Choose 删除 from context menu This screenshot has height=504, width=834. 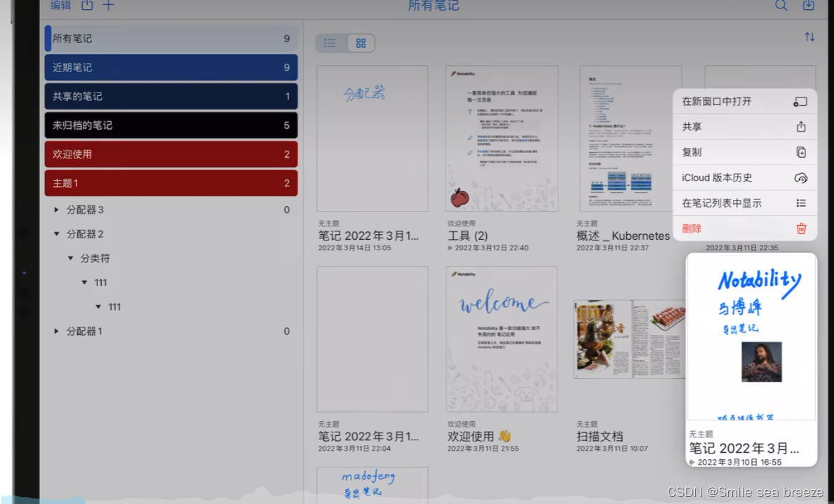pyautogui.click(x=745, y=229)
